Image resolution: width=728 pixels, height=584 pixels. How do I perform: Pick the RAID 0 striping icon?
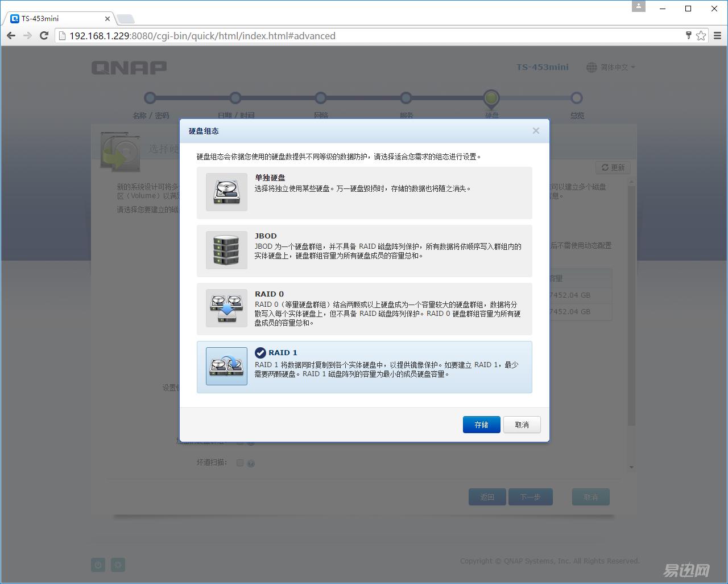click(226, 308)
